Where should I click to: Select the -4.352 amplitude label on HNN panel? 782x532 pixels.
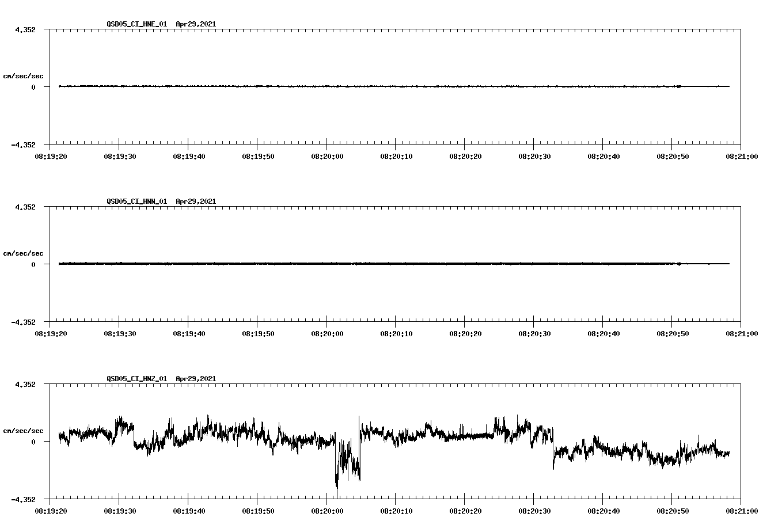click(x=23, y=323)
